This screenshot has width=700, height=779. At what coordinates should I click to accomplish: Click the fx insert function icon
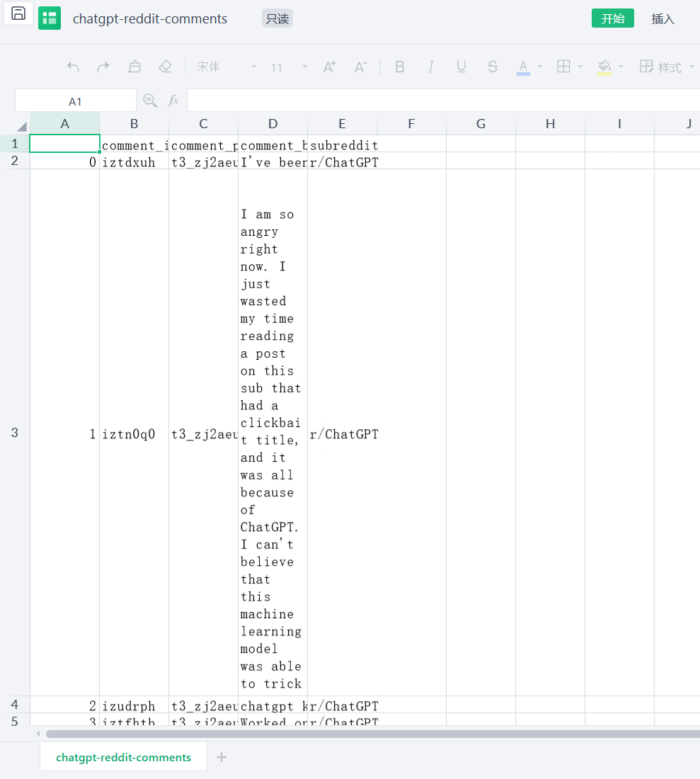click(173, 101)
